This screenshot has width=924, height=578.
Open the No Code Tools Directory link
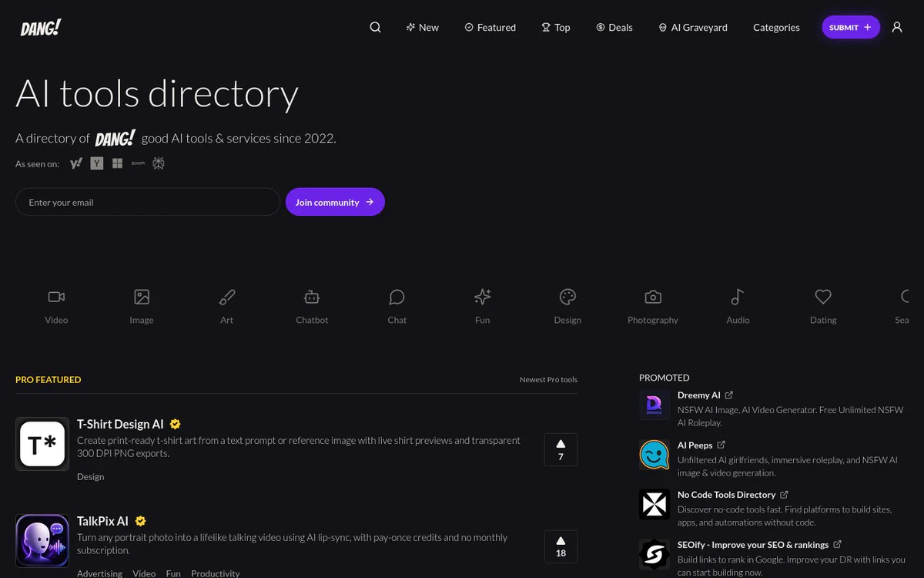pyautogui.click(x=726, y=495)
